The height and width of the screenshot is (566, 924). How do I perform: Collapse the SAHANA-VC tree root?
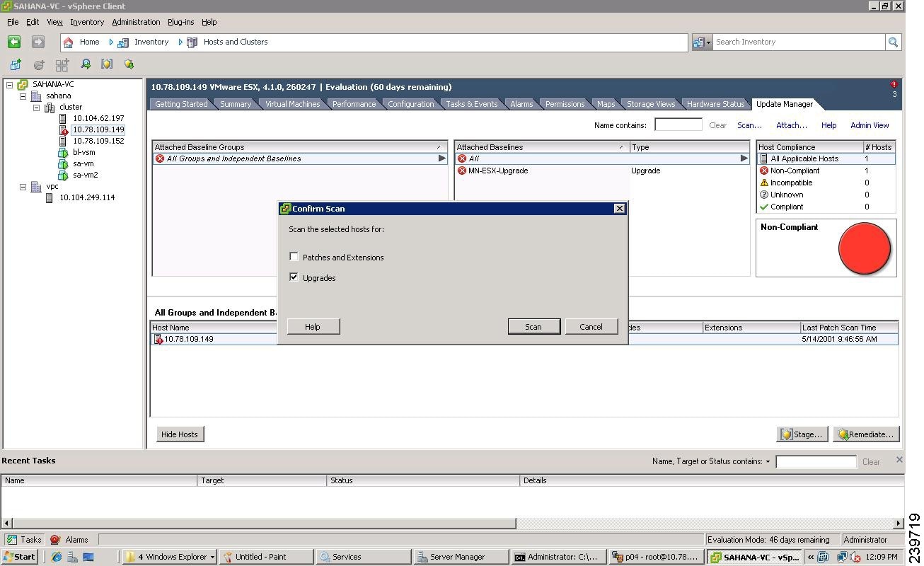coord(10,85)
